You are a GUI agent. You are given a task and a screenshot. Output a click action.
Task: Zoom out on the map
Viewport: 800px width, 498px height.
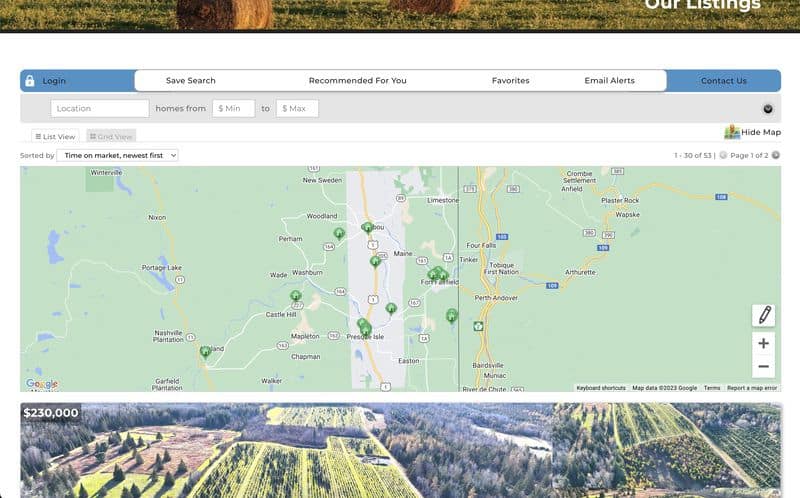(x=763, y=366)
